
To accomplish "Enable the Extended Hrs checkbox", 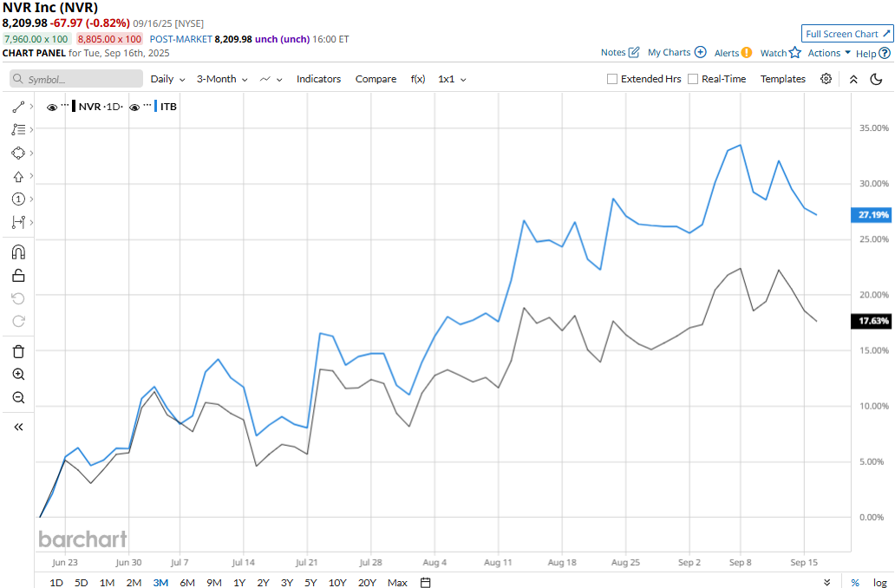I will pyautogui.click(x=612, y=79).
